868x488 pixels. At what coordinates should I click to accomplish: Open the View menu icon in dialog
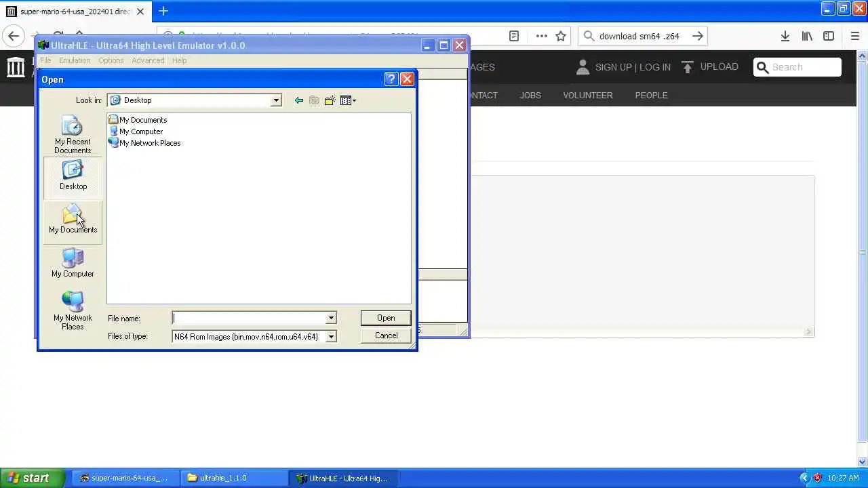[x=347, y=100]
